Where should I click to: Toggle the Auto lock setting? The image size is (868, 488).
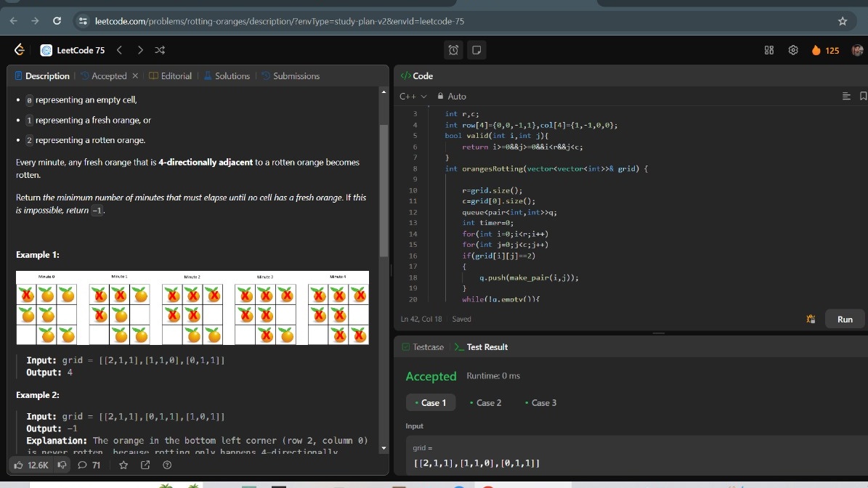click(452, 97)
